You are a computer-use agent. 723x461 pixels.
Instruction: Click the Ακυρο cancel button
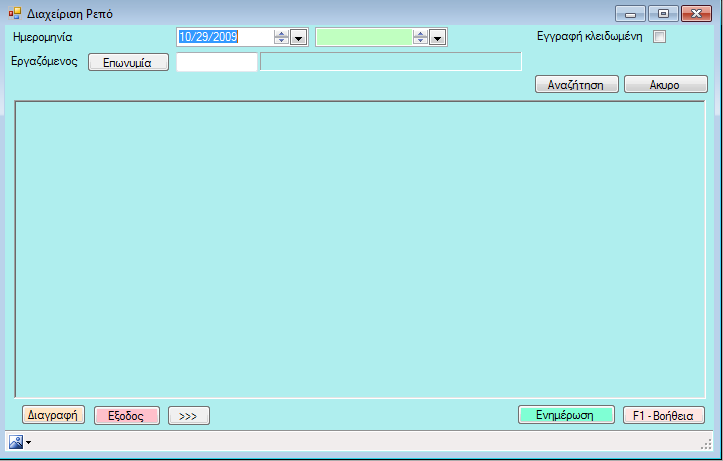(665, 84)
